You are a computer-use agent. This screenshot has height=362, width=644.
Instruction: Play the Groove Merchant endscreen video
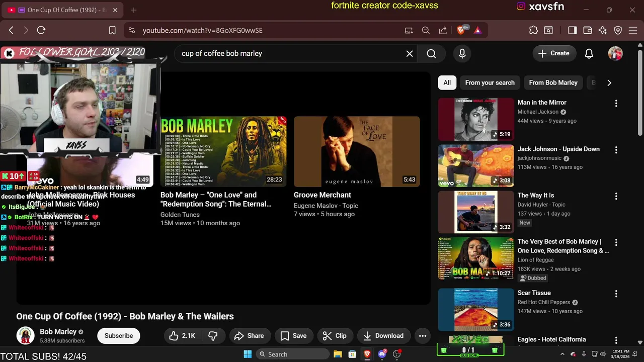tap(357, 152)
